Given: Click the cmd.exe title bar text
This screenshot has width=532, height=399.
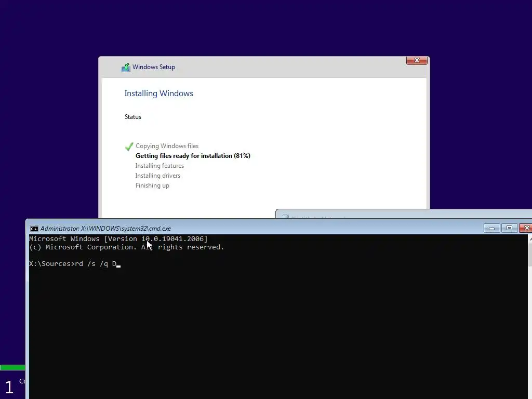Looking at the screenshot, I should 105,229.
